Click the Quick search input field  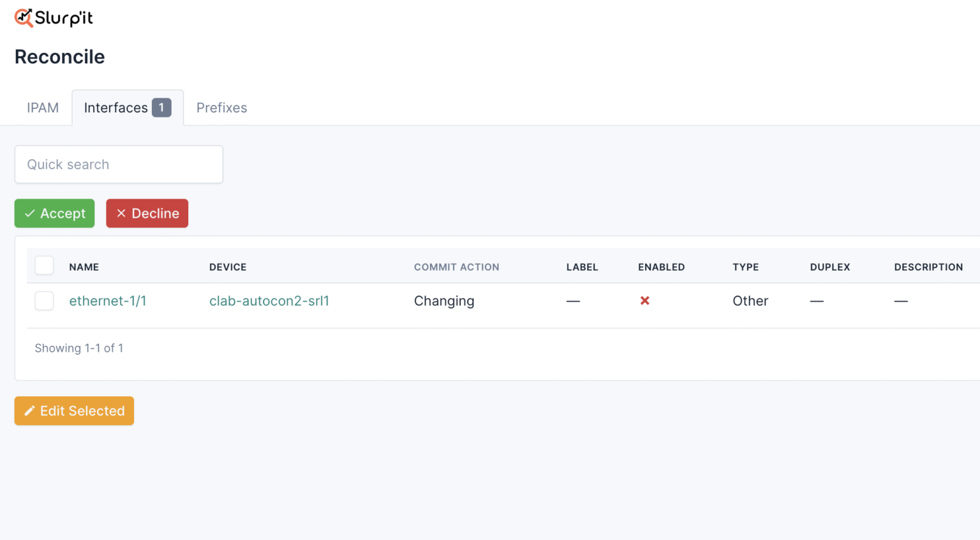119,164
